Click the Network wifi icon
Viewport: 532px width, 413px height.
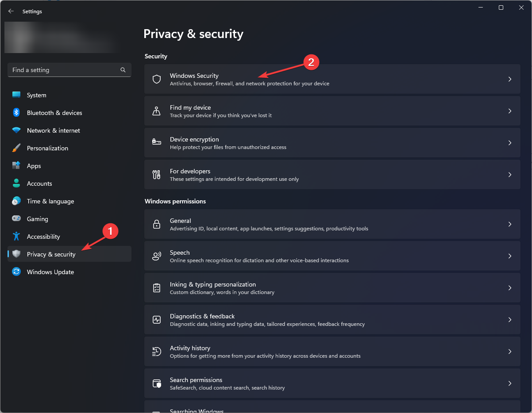point(16,130)
